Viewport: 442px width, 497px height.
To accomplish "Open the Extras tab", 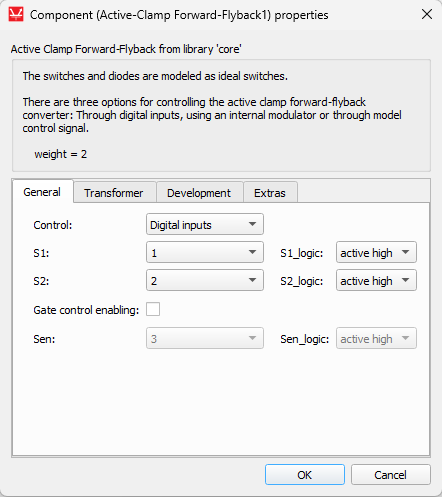I will click(x=270, y=192).
